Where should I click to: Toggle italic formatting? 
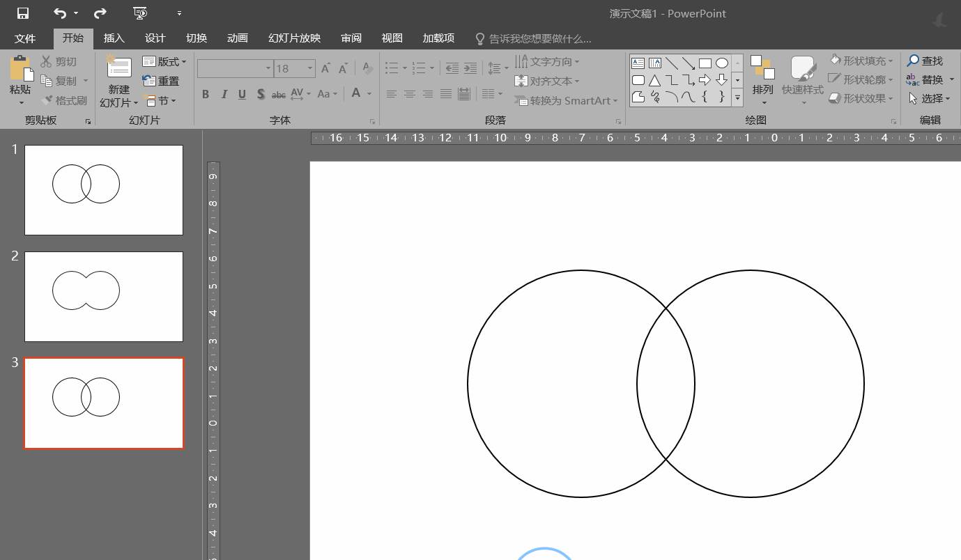(224, 94)
